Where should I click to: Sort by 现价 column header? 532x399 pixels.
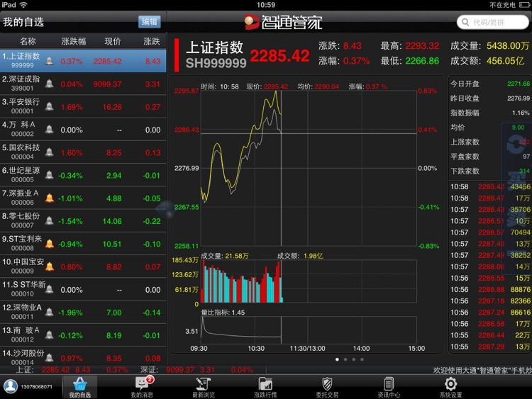pos(113,41)
